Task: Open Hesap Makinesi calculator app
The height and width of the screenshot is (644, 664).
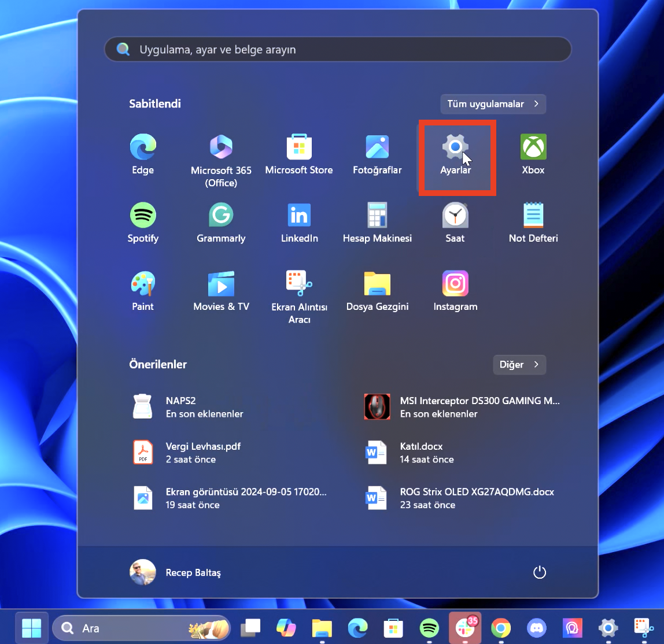Action: coord(377,223)
